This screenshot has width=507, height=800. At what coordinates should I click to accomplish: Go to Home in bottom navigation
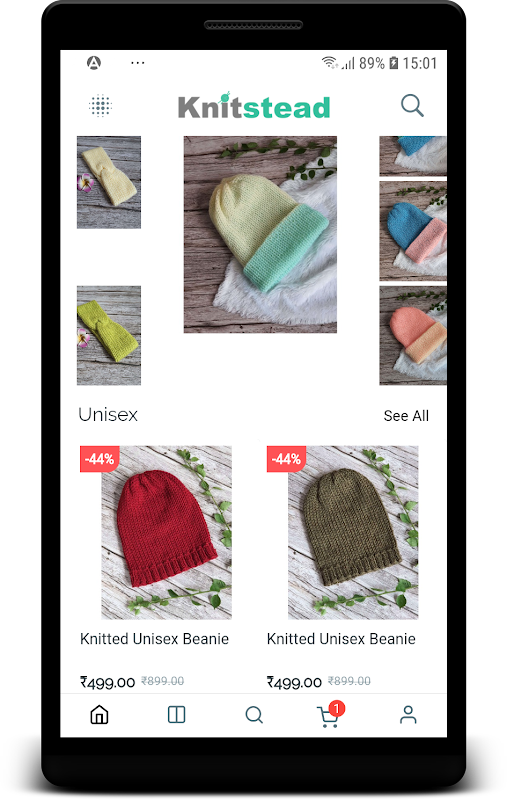click(x=99, y=715)
